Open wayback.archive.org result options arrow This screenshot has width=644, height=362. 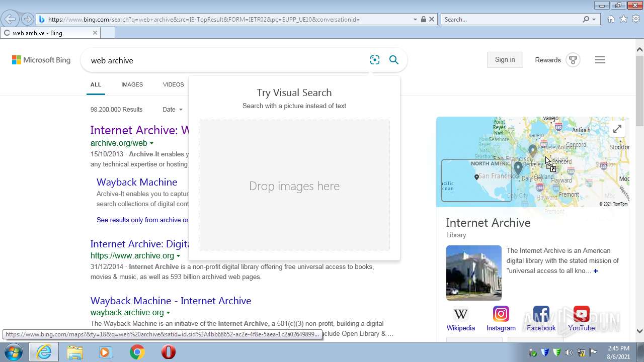pos(168,313)
